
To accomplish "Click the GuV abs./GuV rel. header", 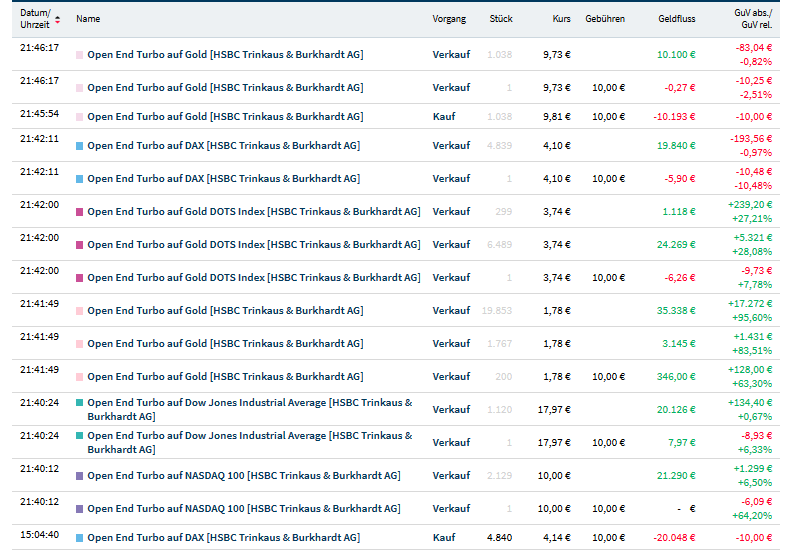I will [752, 19].
